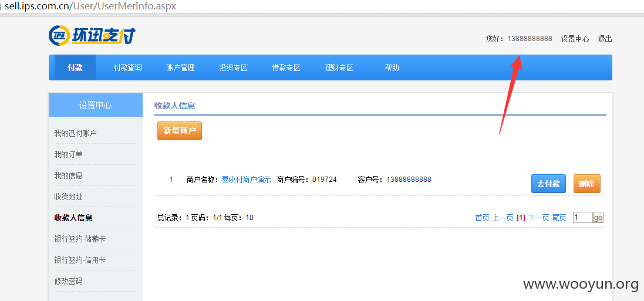
Task: Open the 易收付商户演示 merchant link
Action: [246, 180]
